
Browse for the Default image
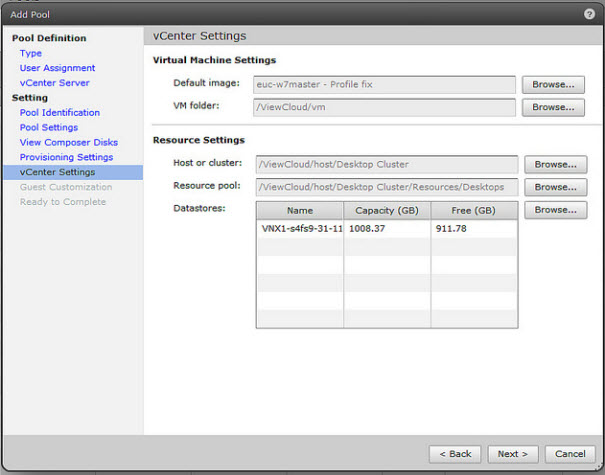pos(553,85)
